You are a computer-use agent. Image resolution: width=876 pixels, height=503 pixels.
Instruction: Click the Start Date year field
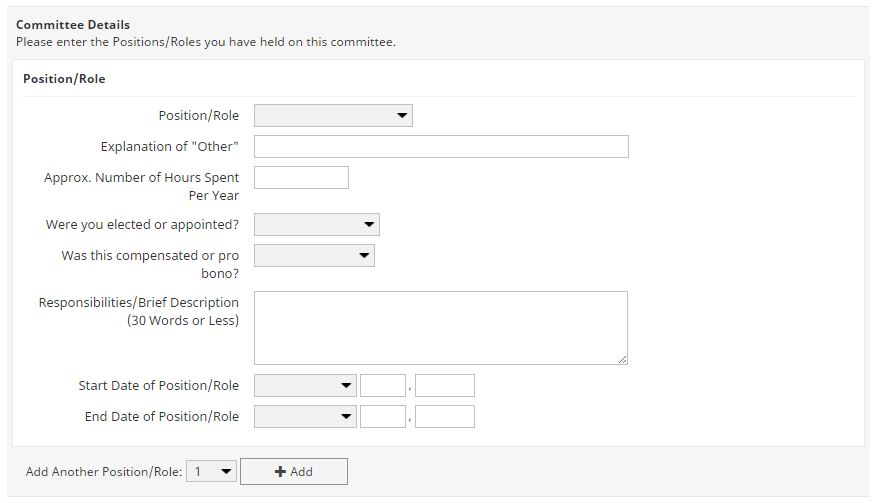click(x=444, y=386)
